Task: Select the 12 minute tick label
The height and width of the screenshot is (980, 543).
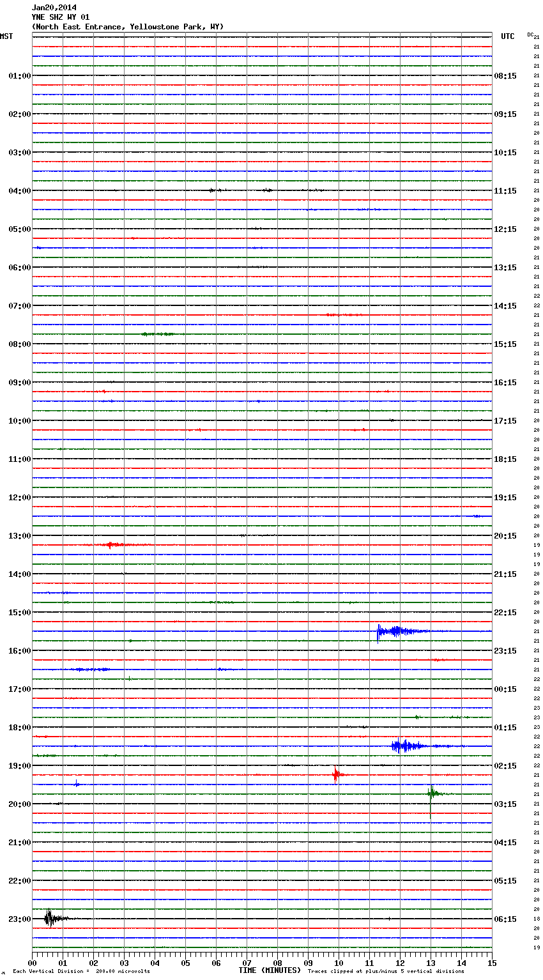Action: click(400, 963)
